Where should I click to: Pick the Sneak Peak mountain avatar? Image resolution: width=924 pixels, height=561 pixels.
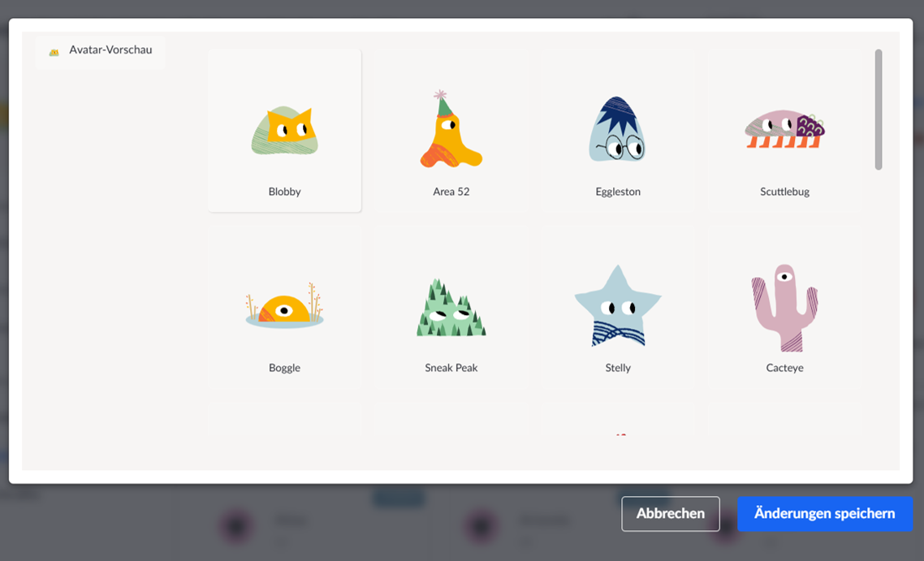451,307
